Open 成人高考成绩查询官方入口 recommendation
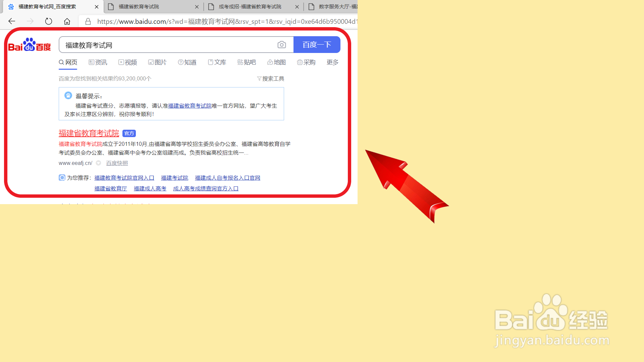 206,189
